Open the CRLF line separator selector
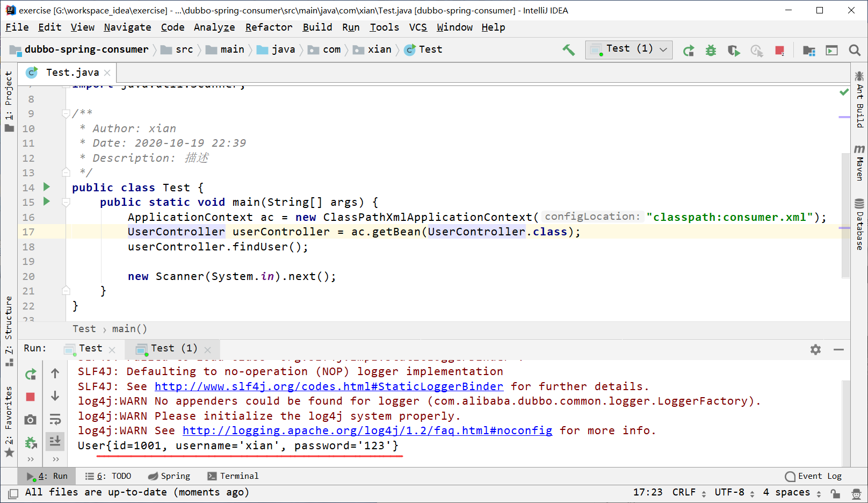868x503 pixels. tap(689, 493)
